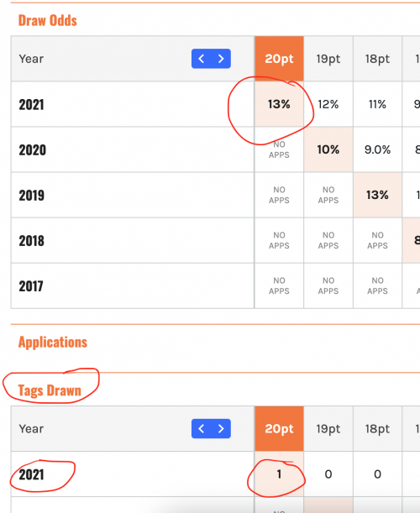Select 19pt column header in Draw Odds
The width and height of the screenshot is (420, 513).
[x=328, y=59]
